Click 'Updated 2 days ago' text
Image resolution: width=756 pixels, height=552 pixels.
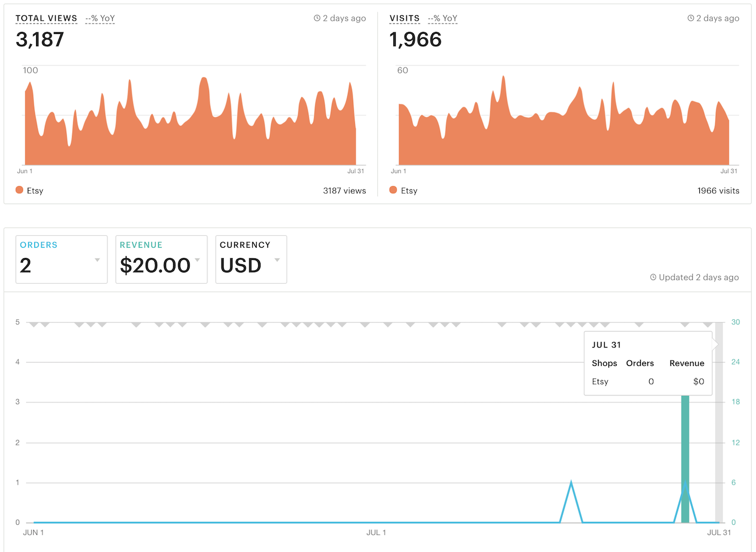[699, 277]
